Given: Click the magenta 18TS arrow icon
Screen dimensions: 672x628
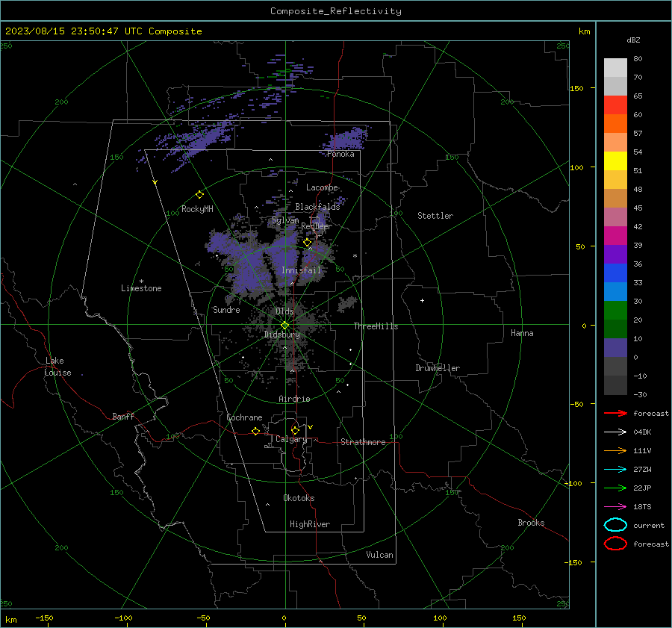Looking at the screenshot, I should pos(615,507).
